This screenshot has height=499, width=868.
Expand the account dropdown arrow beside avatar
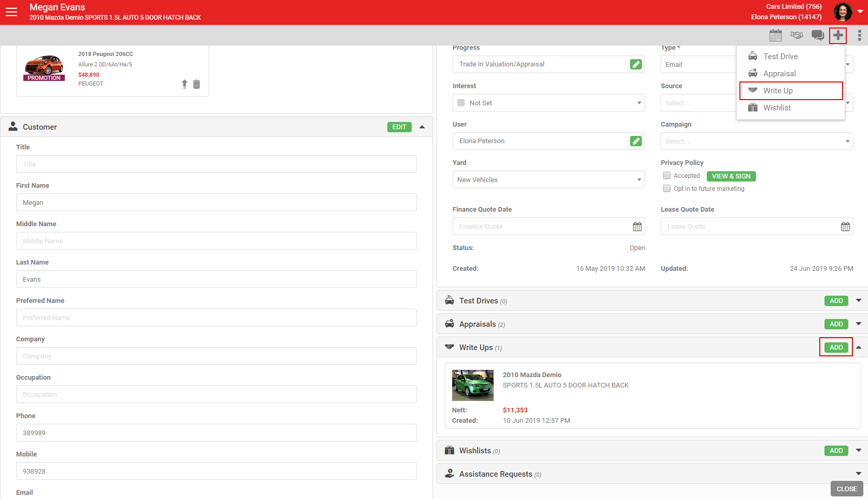point(860,12)
